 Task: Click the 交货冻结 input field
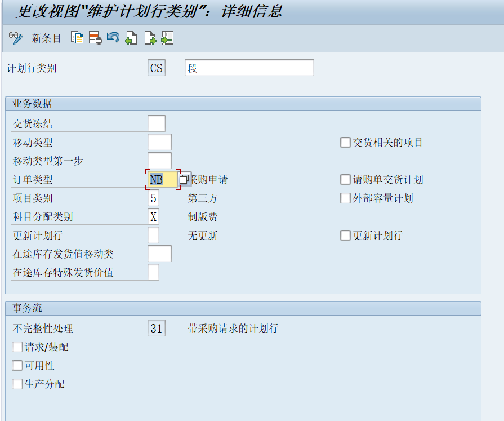tap(157, 123)
